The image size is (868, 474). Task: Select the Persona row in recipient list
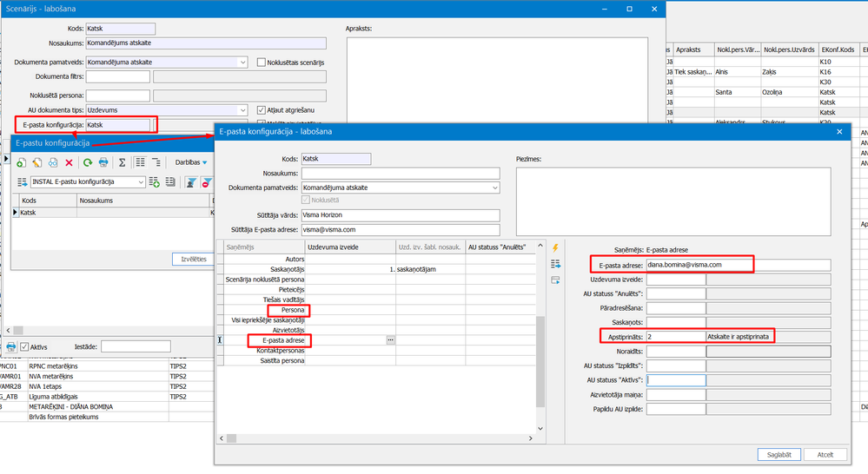coord(287,310)
